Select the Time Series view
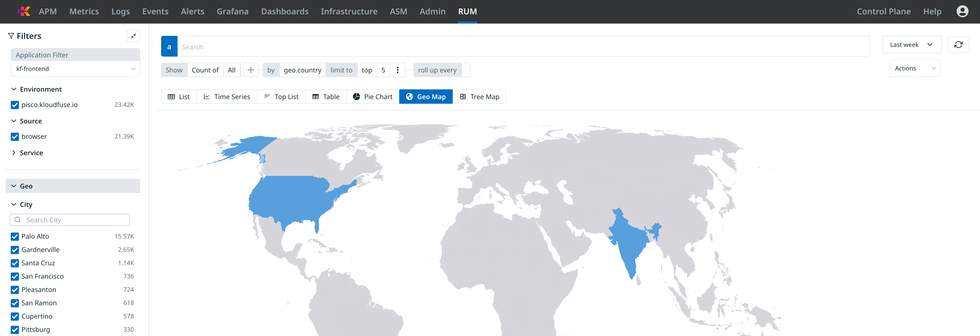This screenshot has height=336, width=980. (x=227, y=97)
